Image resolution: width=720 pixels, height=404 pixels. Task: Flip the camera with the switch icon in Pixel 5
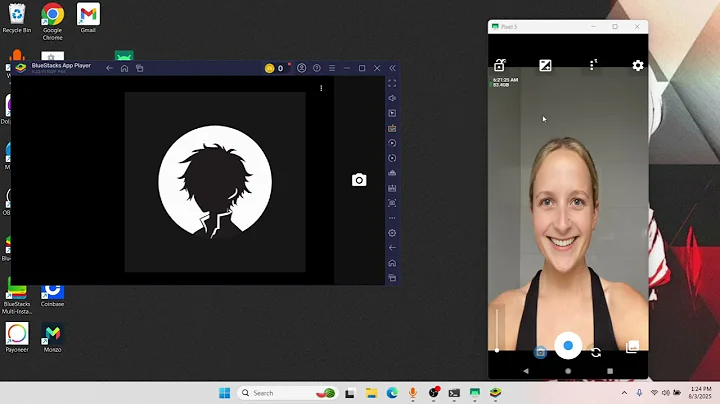point(596,353)
